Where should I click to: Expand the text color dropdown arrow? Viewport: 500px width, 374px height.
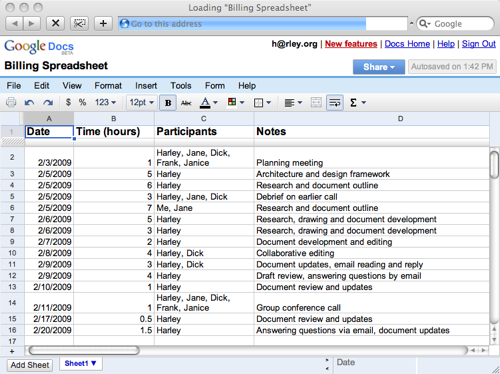pyautogui.click(x=215, y=102)
